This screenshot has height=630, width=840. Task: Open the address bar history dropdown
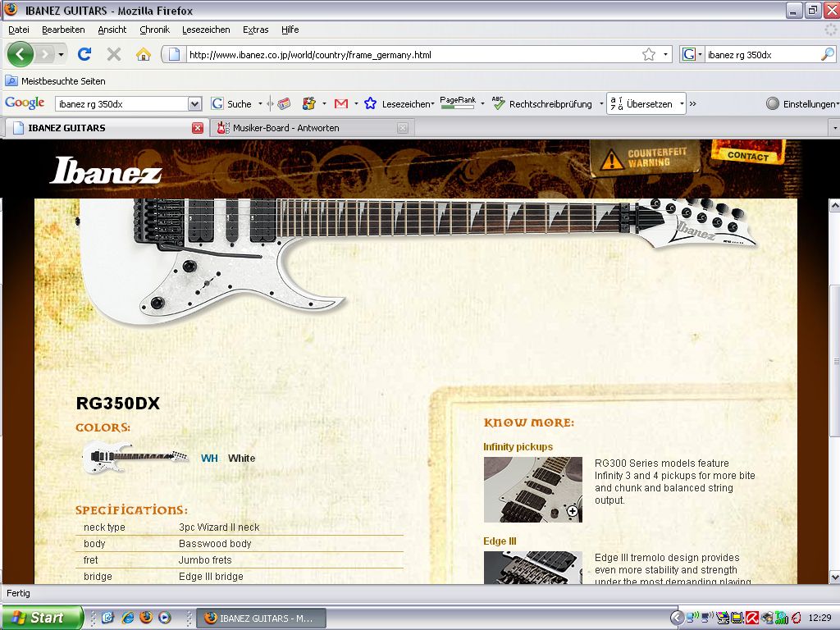665,55
